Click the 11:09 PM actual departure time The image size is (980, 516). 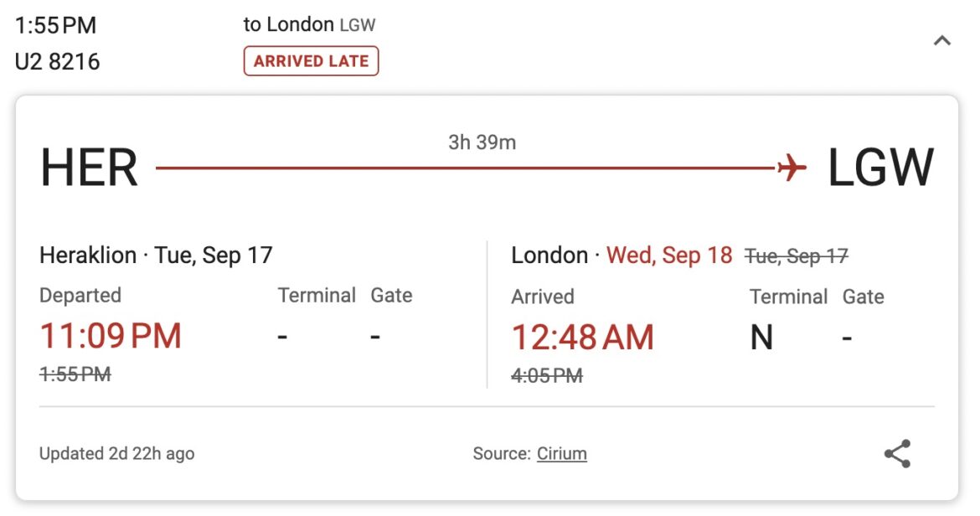pos(111,337)
